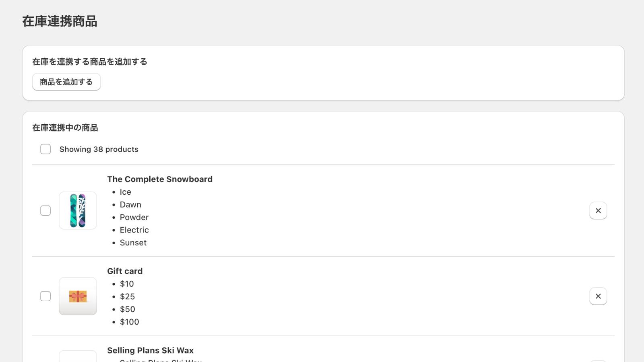The width and height of the screenshot is (644, 362).
Task: Select the Powder variant entry
Action: 134,217
